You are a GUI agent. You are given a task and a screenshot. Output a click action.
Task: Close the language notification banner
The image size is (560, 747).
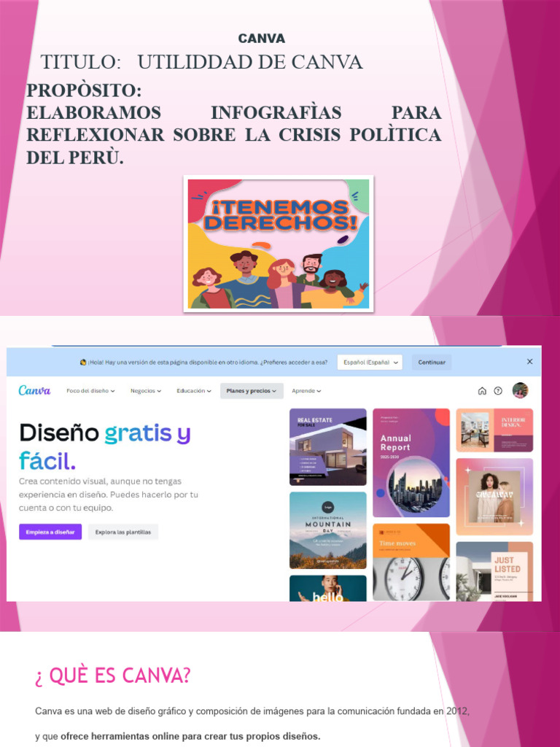(529, 362)
